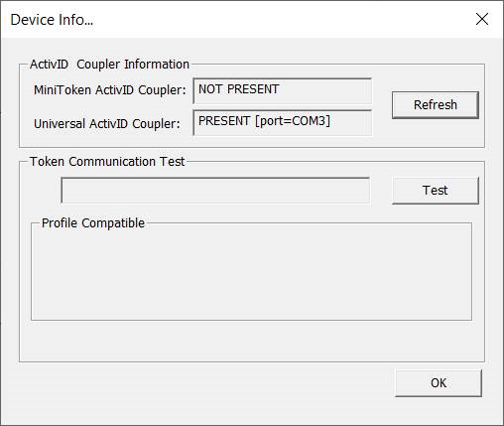Click the NOT PRESENT status text

click(239, 89)
